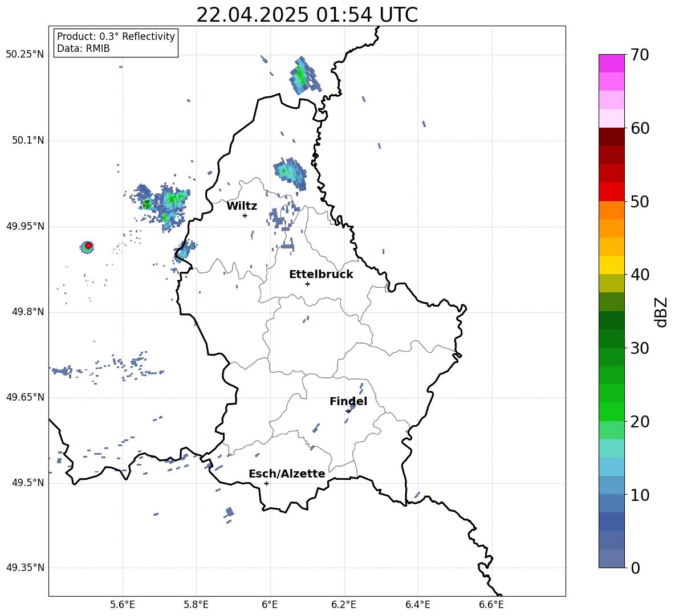
Task: Click the 5.8°E longitude label
Action: point(196,605)
